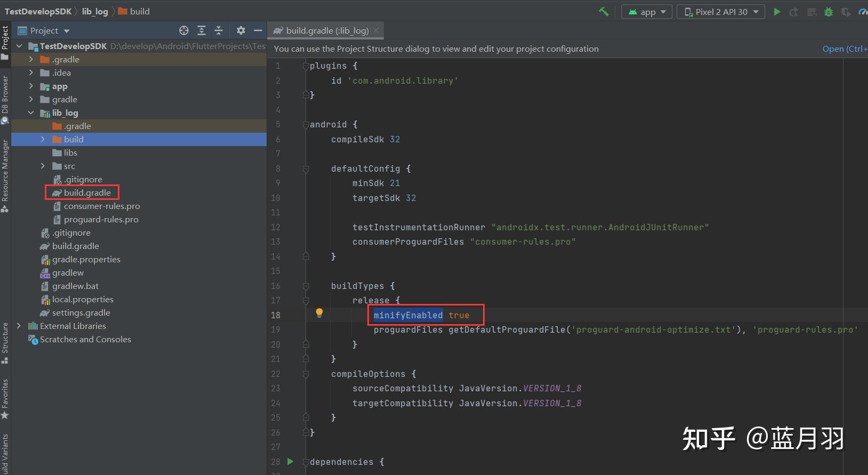Click the Run with Coverage icon
Image resolution: width=868 pixels, height=475 pixels.
(x=846, y=12)
